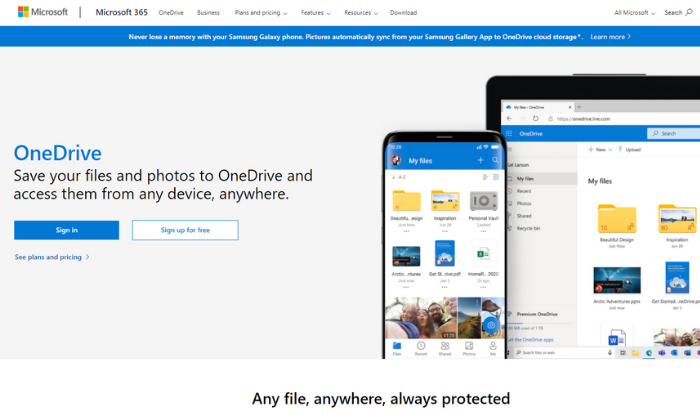Select the Me tab in phone bottom bar

[x=493, y=348]
